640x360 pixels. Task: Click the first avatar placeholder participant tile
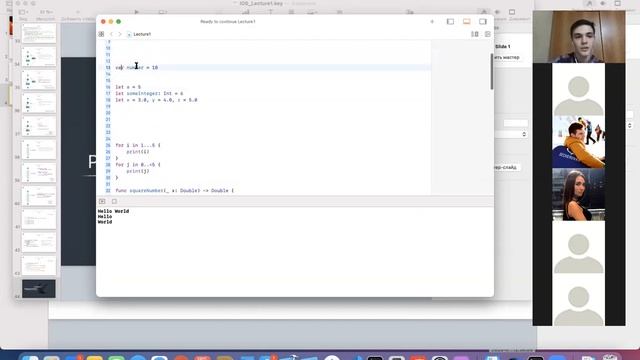pos(579,89)
